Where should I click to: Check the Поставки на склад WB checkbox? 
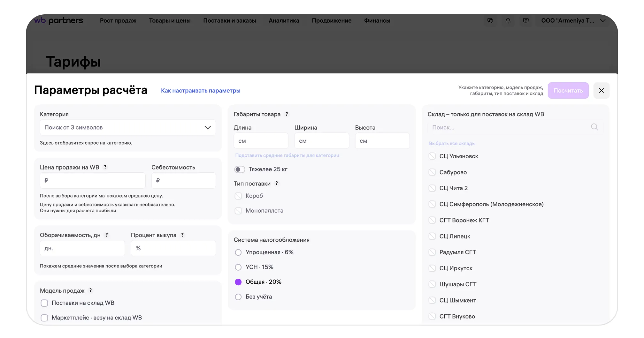point(44,303)
